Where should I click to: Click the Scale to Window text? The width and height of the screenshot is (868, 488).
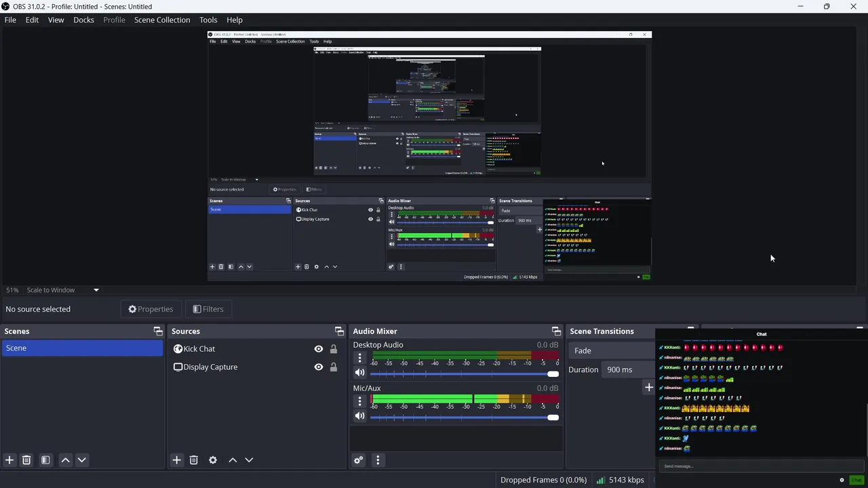pos(51,290)
